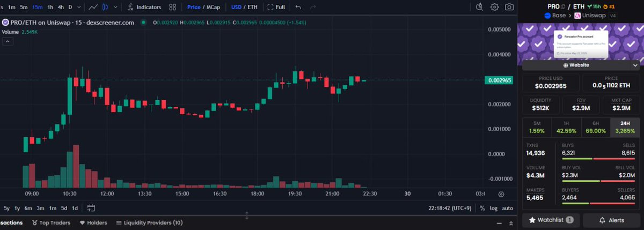The width and height of the screenshot is (644, 230).
Task: Switch chart to MCap mode
Action: click(x=214, y=7)
